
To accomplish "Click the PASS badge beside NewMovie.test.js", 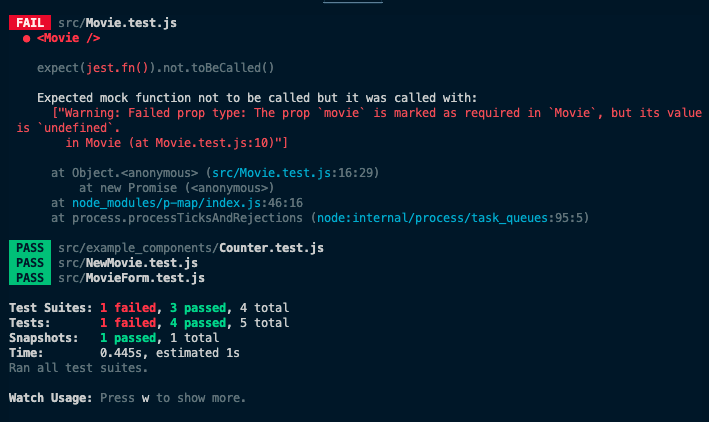I will click(29, 262).
